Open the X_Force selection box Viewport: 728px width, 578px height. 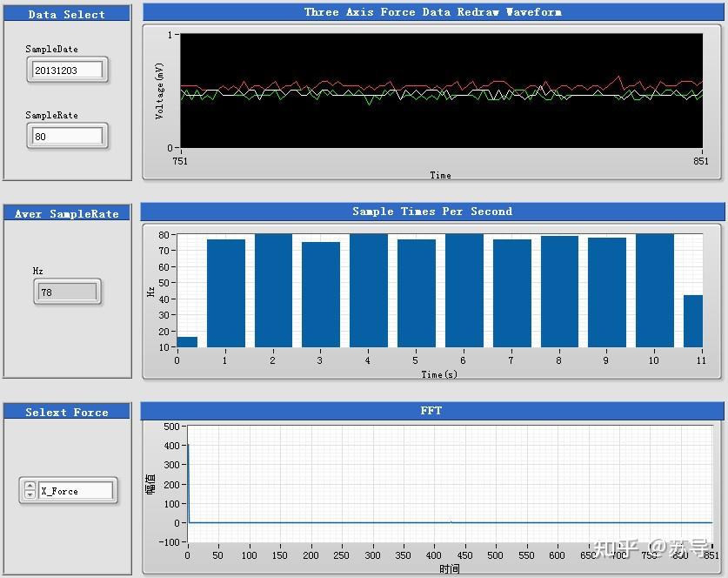click(76, 491)
